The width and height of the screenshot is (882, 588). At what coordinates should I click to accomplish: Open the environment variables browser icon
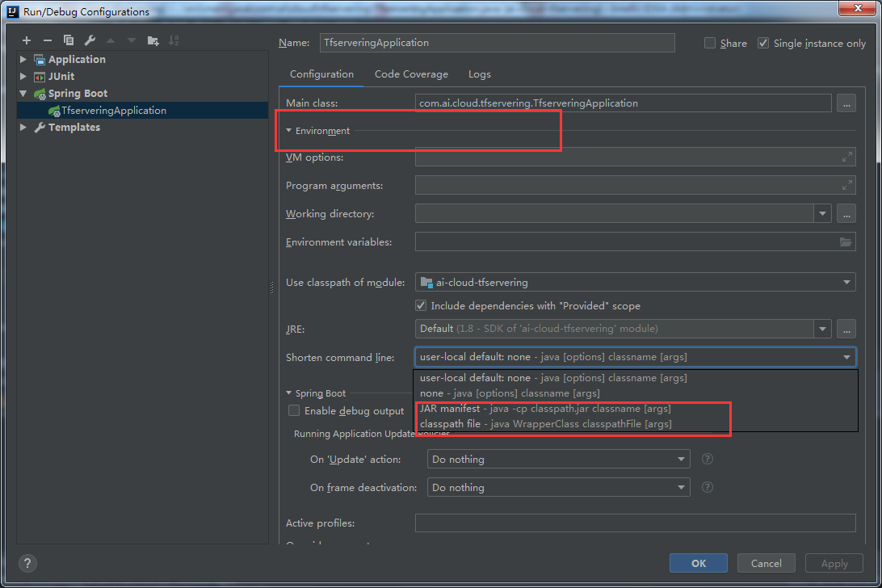tap(845, 241)
